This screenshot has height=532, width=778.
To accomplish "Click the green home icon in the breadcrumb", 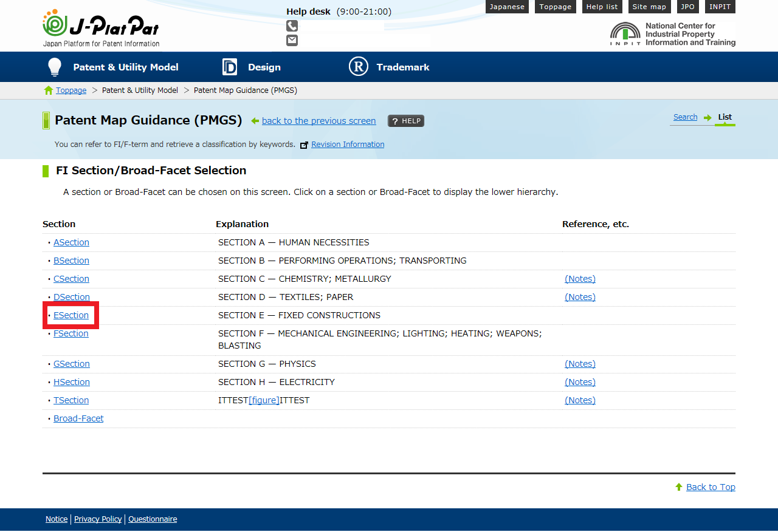I will [x=47, y=90].
